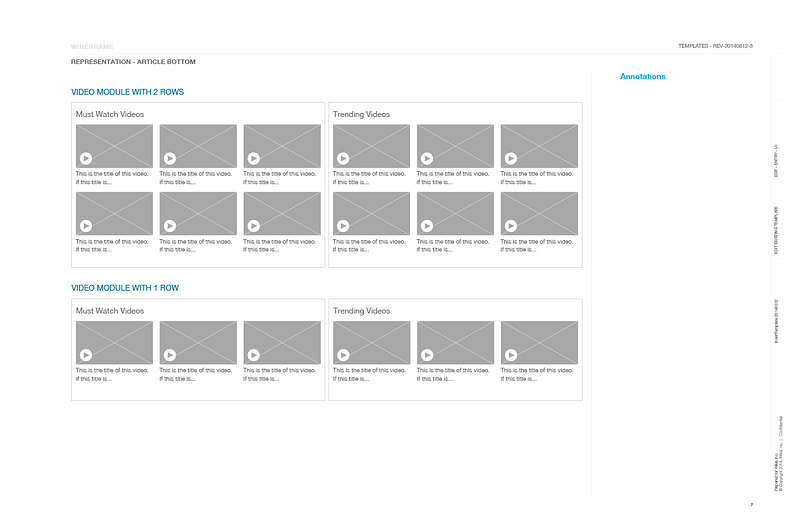Screen dimensions: 800x518
Task: Select 'Trending Videos' title in the 2-row module
Action: tap(361, 114)
